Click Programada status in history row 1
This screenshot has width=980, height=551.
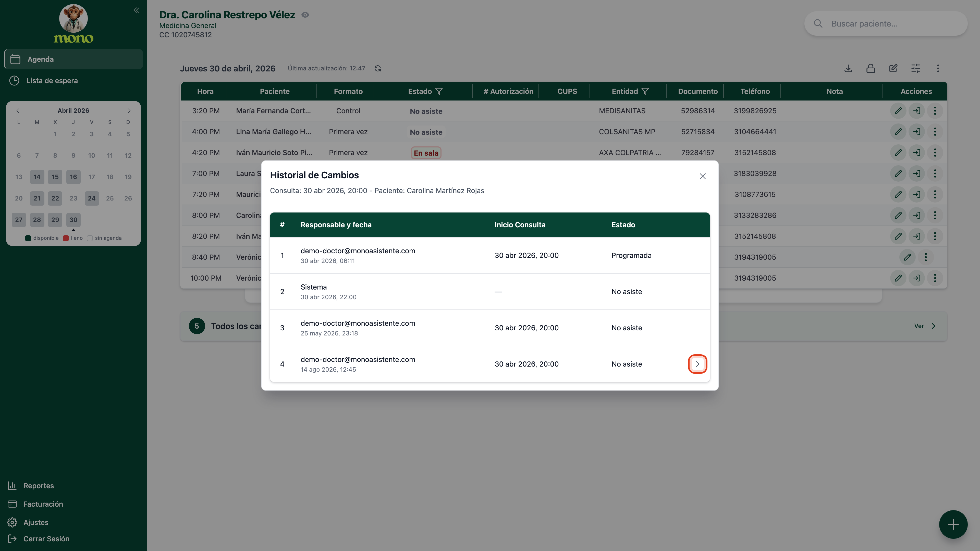pos(631,256)
